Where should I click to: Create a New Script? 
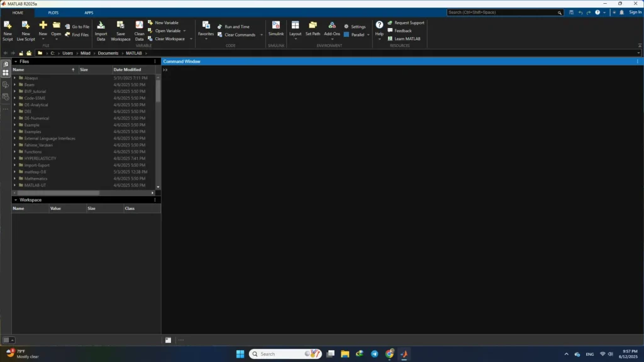(8, 31)
